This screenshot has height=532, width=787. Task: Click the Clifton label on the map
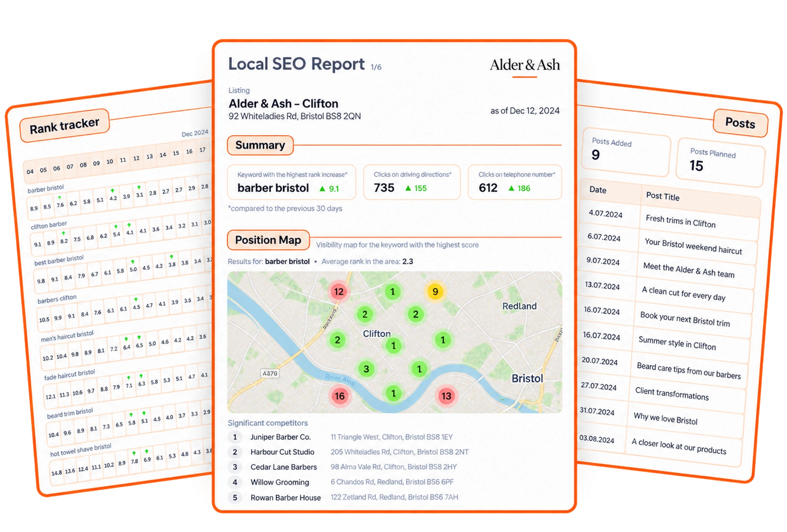pyautogui.click(x=377, y=334)
